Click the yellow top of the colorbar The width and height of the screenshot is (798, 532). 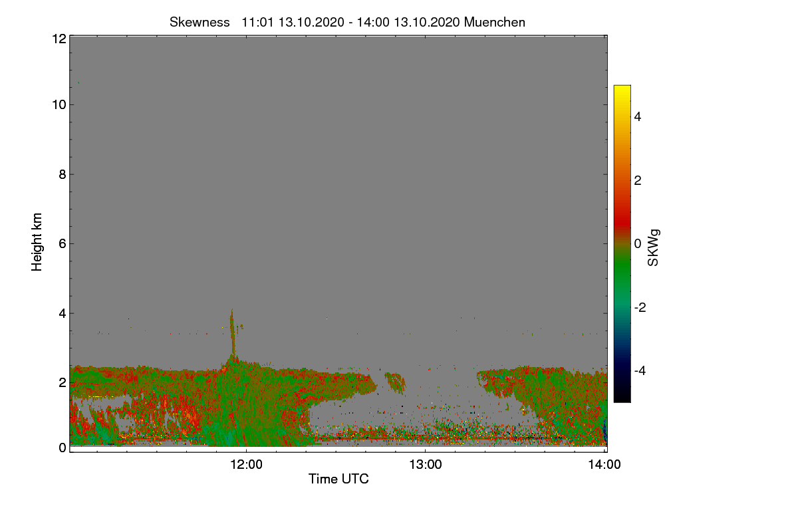[x=622, y=90]
